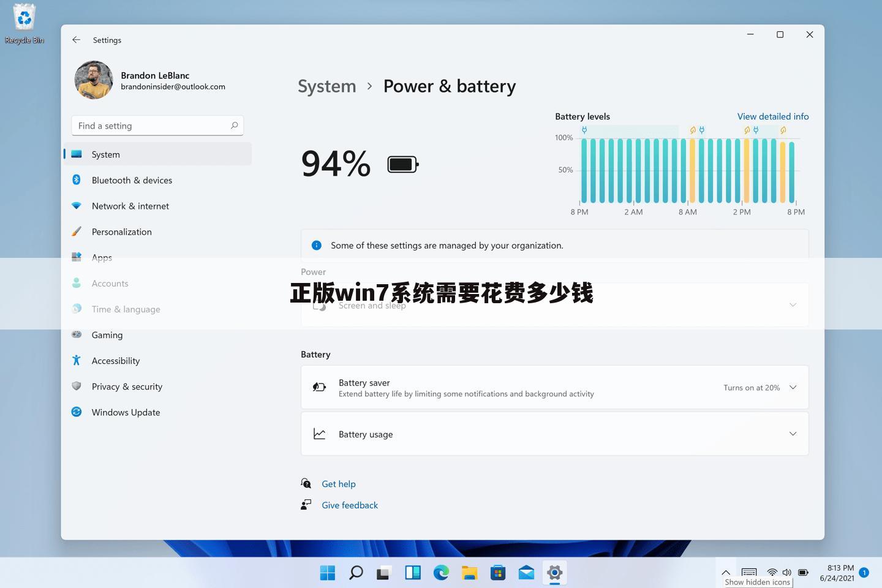882x588 pixels.
Task: Show hidden icons in system tray
Action: click(726, 573)
